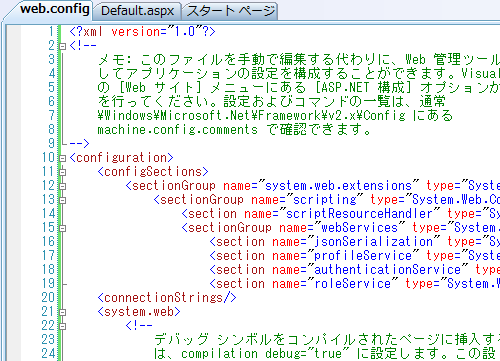Click line number 5 in the margin
Image resolution: width=500 pixels, height=361 pixels.
[52, 87]
